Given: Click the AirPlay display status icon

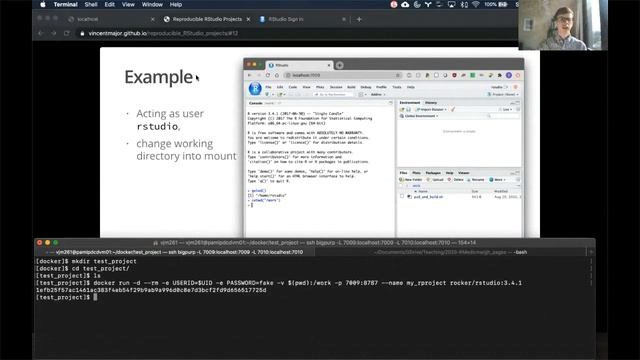Looking at the screenshot, I should 451,4.
